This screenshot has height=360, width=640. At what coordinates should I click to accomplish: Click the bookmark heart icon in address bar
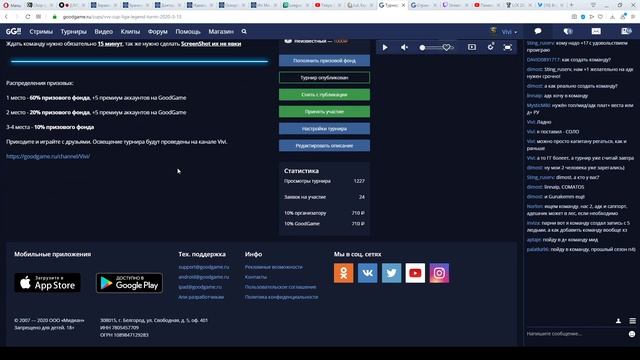tap(600, 17)
